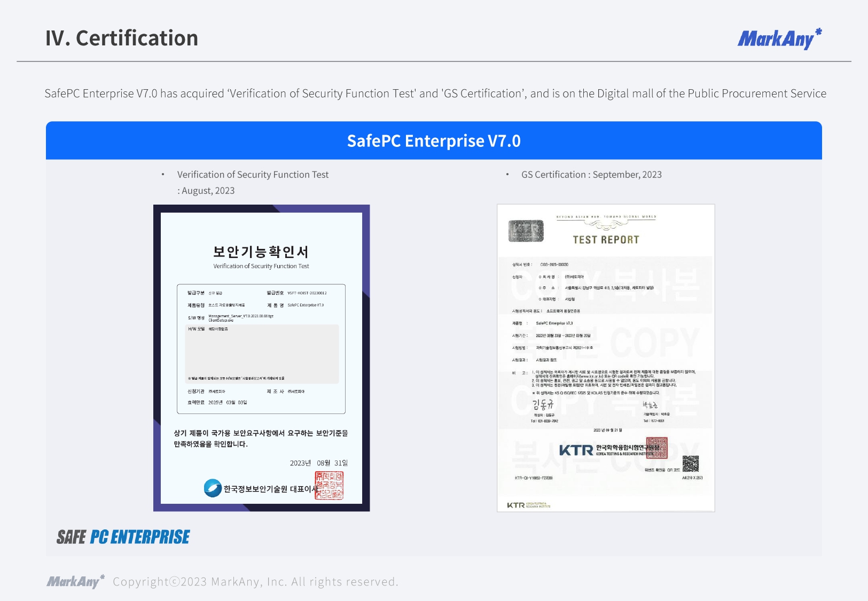The width and height of the screenshot is (868, 601).
Task: Click the Verification of Security Function Test bullet text
Action: [x=253, y=175]
